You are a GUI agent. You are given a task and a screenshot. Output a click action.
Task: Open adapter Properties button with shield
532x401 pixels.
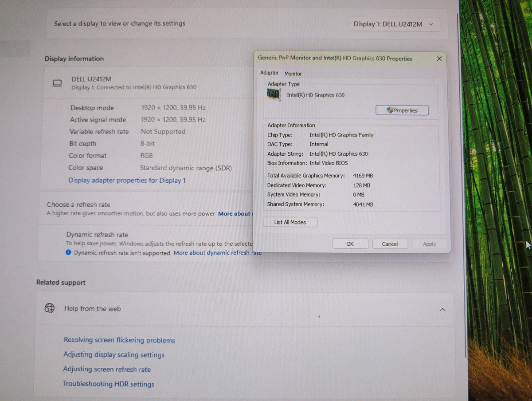(402, 110)
